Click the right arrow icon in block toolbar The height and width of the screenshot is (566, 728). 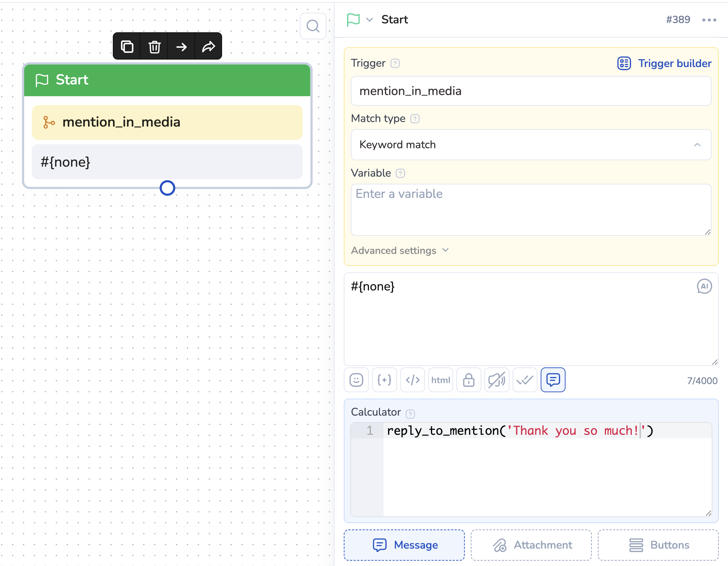pos(181,46)
